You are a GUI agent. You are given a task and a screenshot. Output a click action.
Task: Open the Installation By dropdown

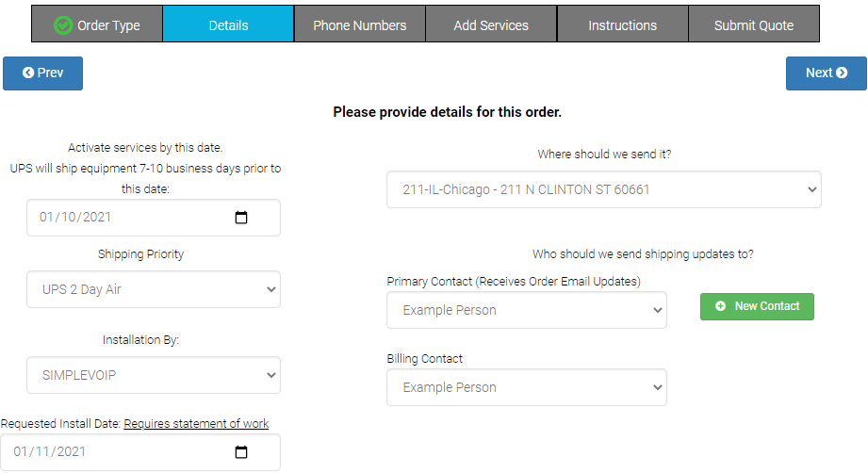pos(154,375)
